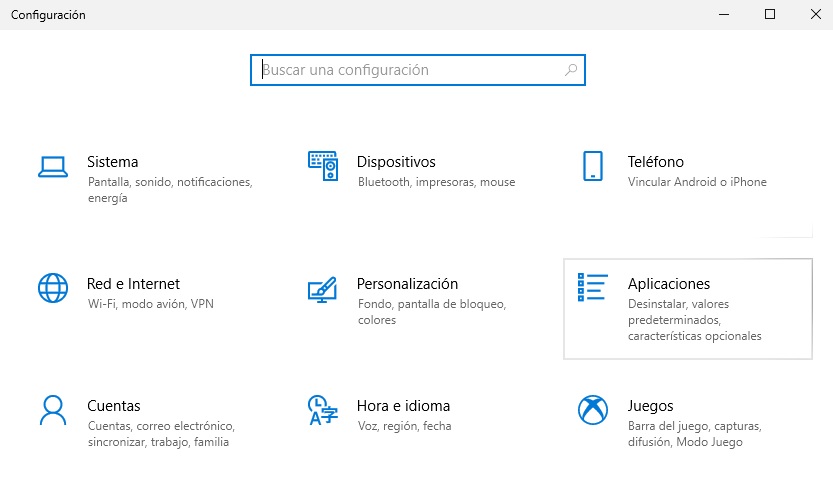Click the Dispositivos keyboard and speaker icon
The image size is (833, 493).
tap(323, 166)
